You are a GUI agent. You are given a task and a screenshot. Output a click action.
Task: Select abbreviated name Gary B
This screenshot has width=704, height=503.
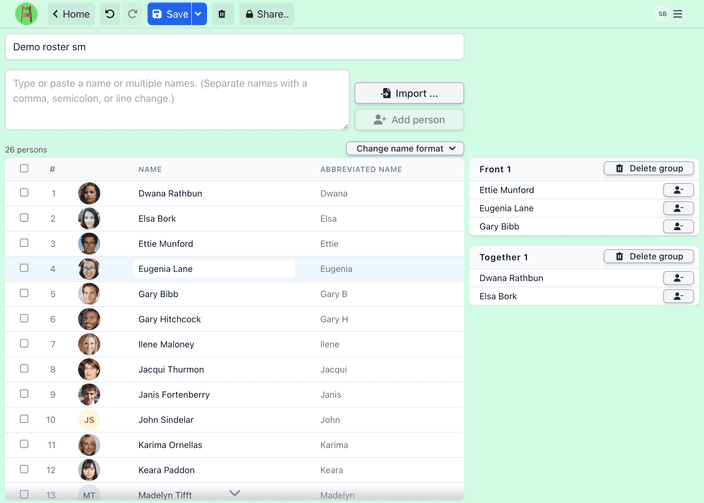pyautogui.click(x=334, y=294)
